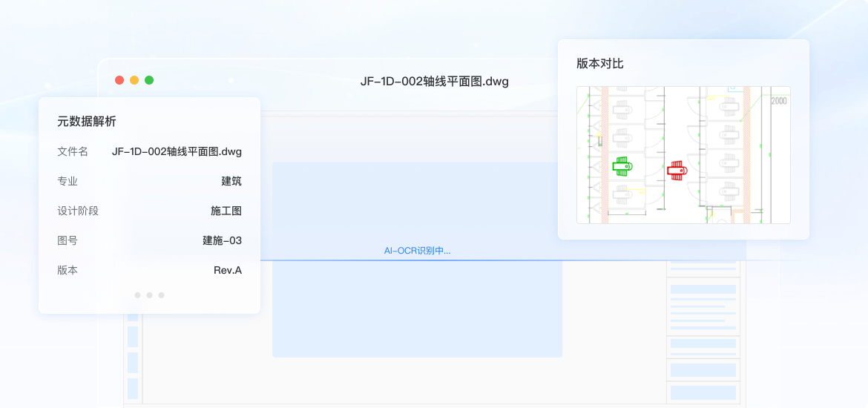
Task: Click the 专业 label
Action: coord(68,181)
